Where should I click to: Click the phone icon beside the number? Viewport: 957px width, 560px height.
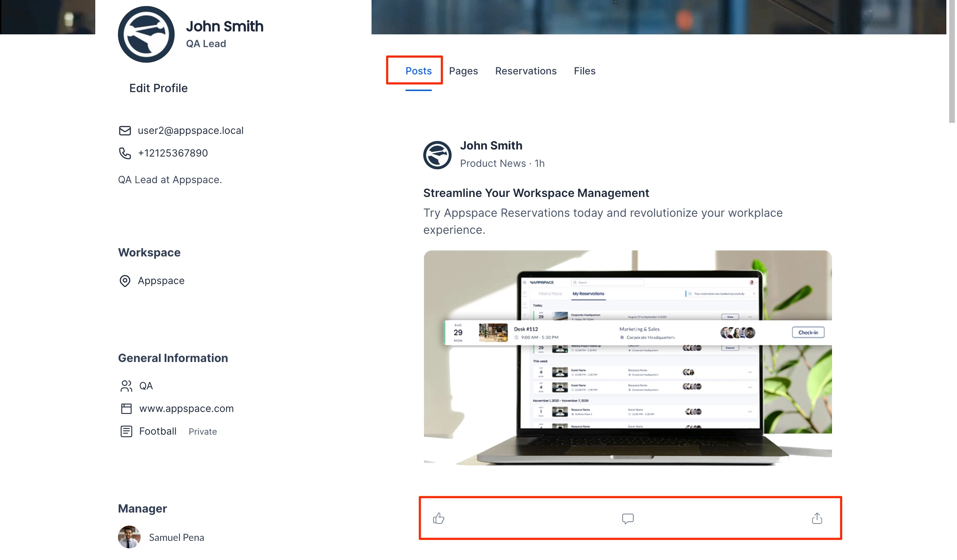coord(125,153)
